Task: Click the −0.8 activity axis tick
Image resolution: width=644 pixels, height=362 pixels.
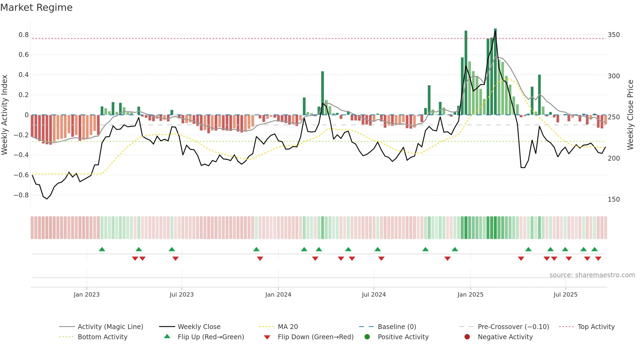Action: [21, 195]
